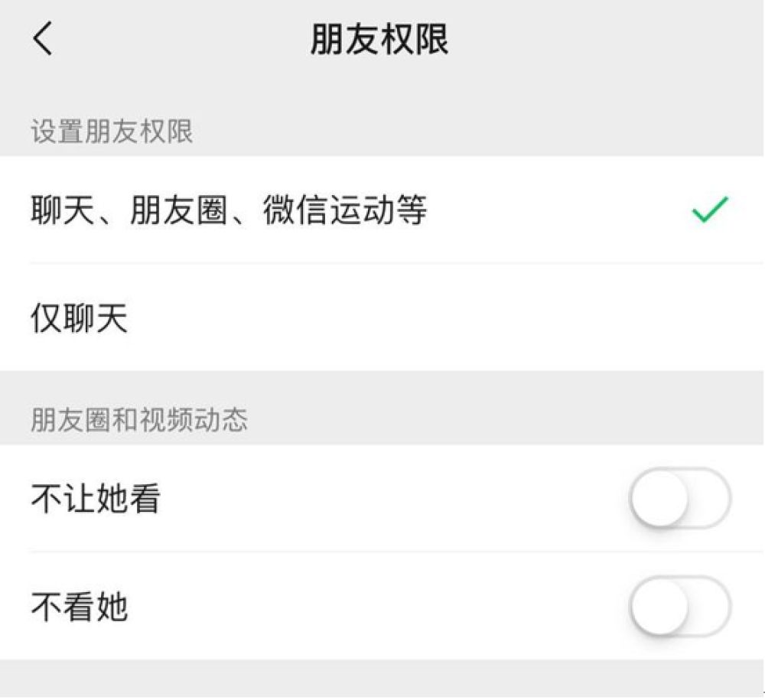Viewport: 765px width, 700px height.
Task: Toggle the 不让她看 switch
Action: point(680,499)
